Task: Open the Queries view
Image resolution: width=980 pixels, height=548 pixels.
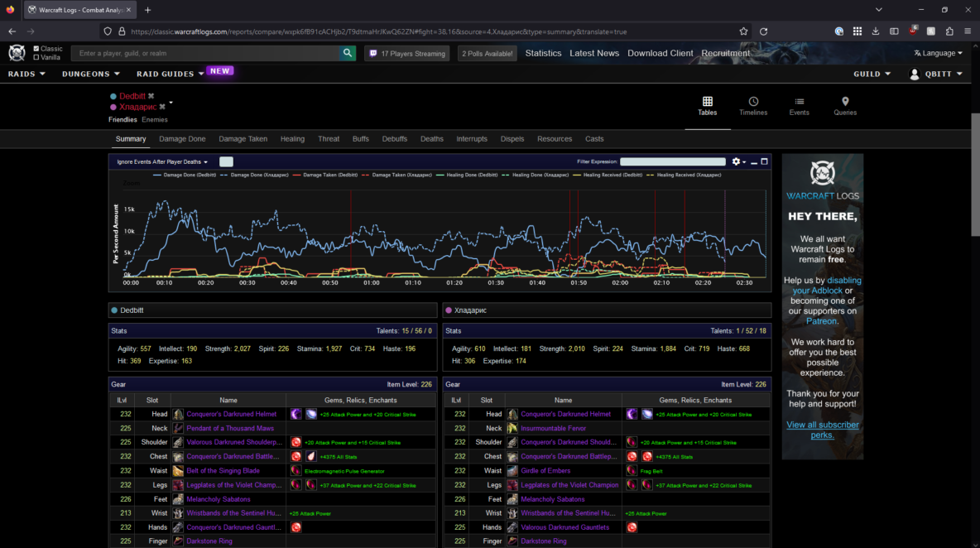Action: 845,106
